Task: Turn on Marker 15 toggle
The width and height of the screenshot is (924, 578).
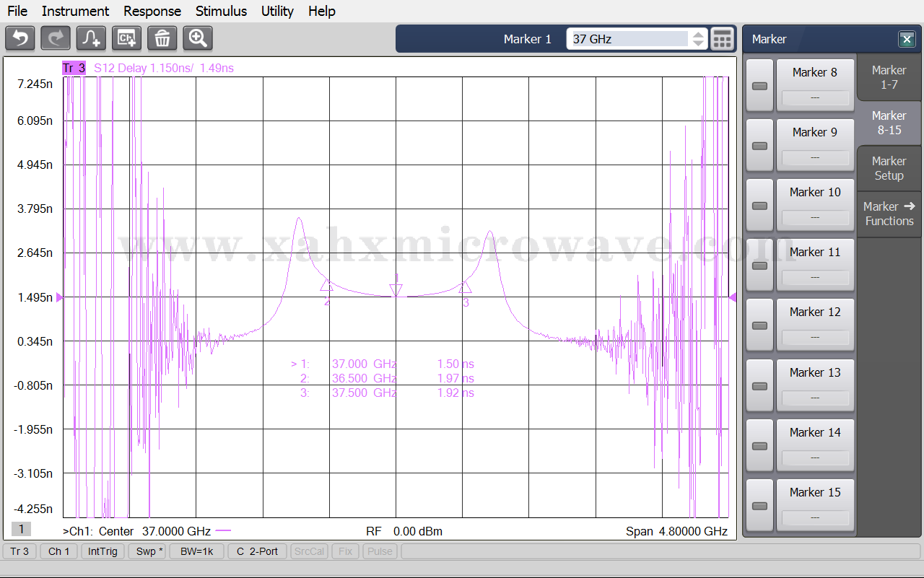Action: 759,506
